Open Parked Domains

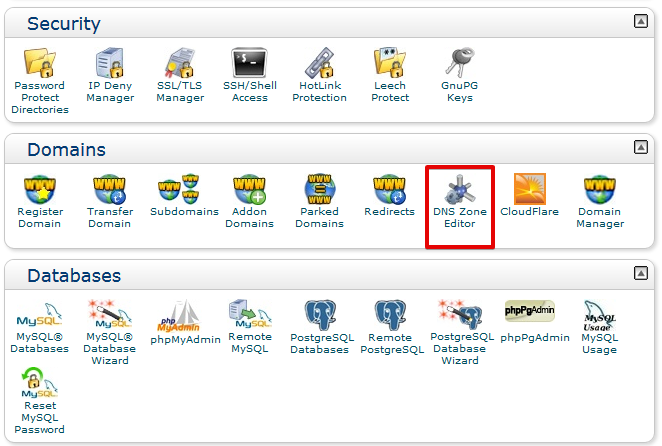[x=320, y=201]
